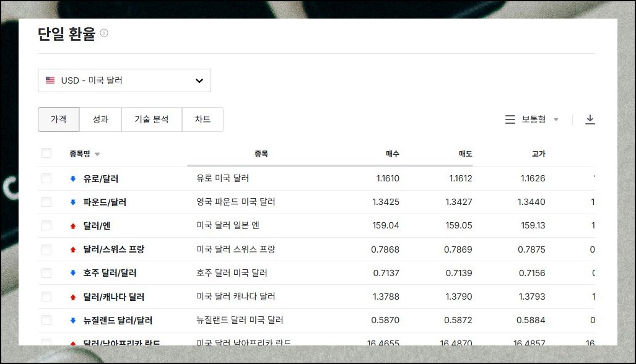The height and width of the screenshot is (364, 636).
Task: Click the 호주 달러 미국 달러 description cell
Action: tap(232, 273)
